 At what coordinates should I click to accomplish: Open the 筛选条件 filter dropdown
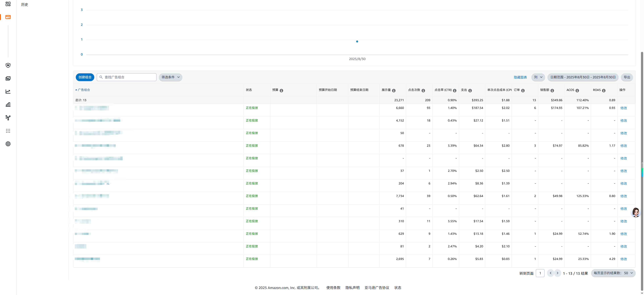point(171,77)
